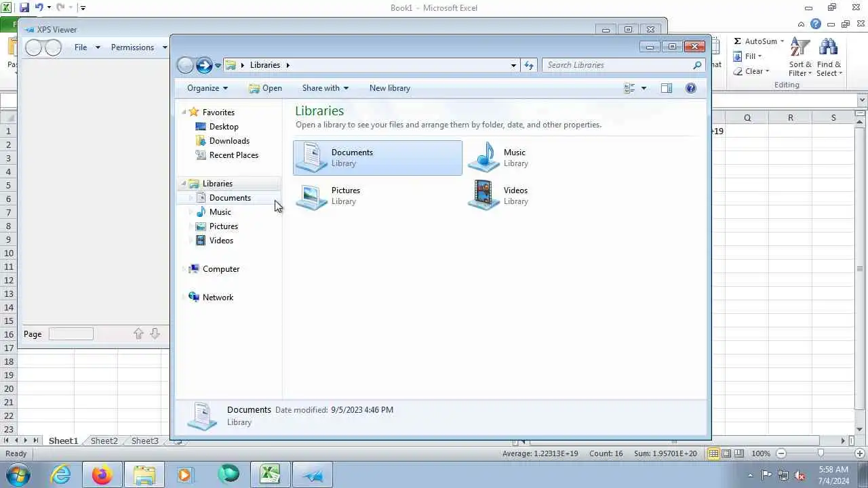Select Music in the navigation tree
Screen dimensions: 868x488
coord(220,212)
